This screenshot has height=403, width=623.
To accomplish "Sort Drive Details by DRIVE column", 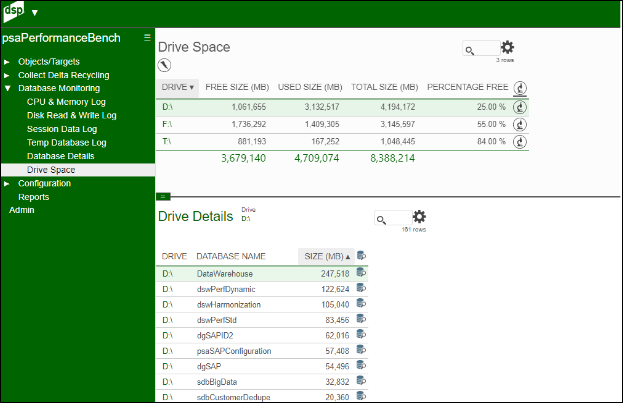I will pyautogui.click(x=174, y=256).
